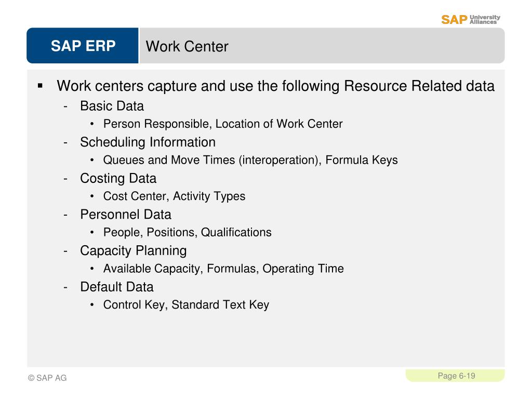Click the main square bullet marker
Image resolution: width=532 pixels, height=399 pixels.
[41, 86]
